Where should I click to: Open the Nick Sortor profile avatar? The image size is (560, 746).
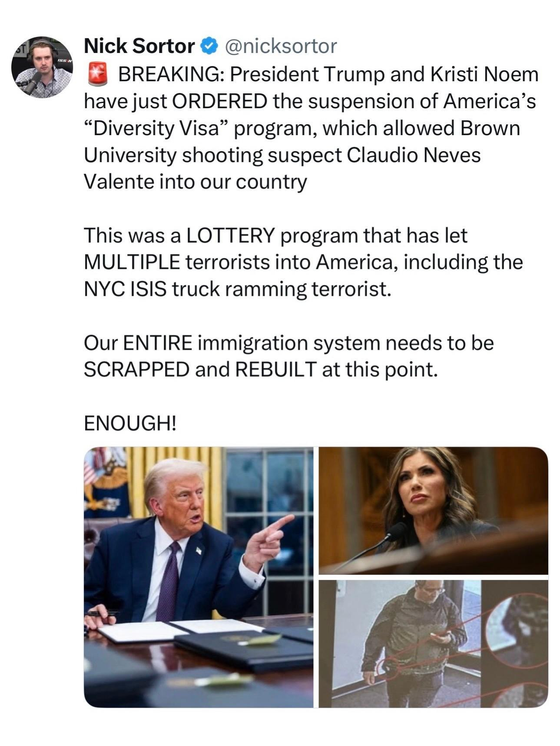pyautogui.click(x=42, y=67)
